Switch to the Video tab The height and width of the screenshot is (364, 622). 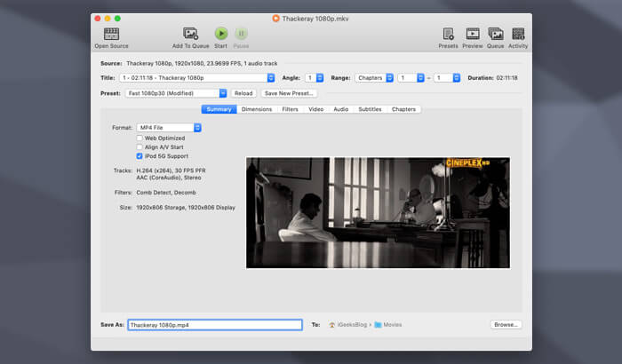point(316,109)
